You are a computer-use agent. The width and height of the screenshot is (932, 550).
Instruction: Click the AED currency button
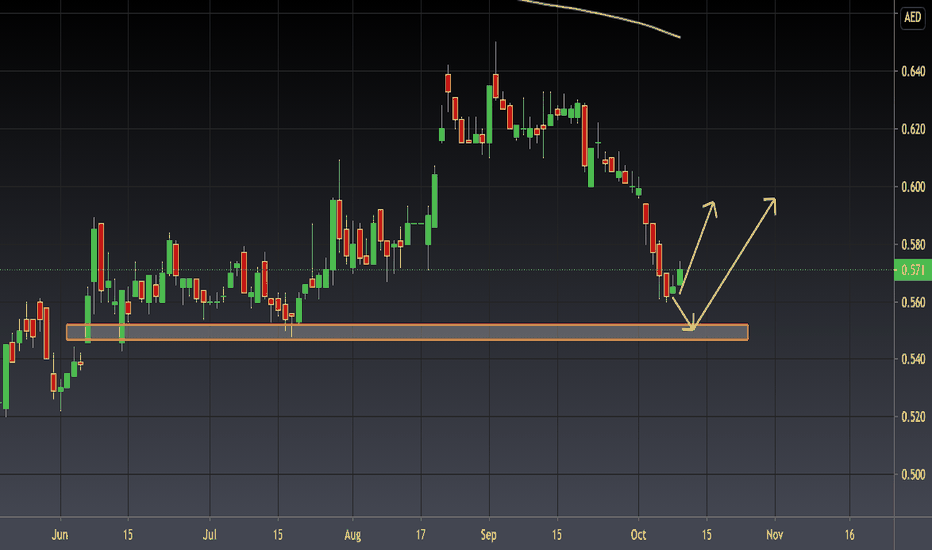tap(912, 17)
